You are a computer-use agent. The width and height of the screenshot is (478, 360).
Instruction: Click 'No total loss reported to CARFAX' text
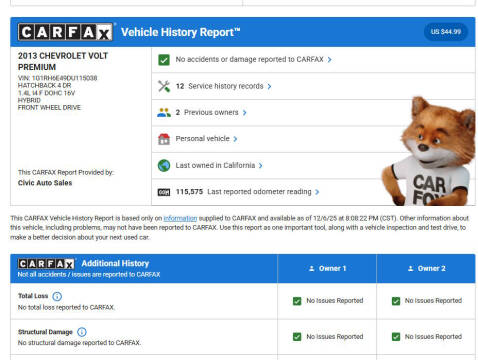[66, 307]
